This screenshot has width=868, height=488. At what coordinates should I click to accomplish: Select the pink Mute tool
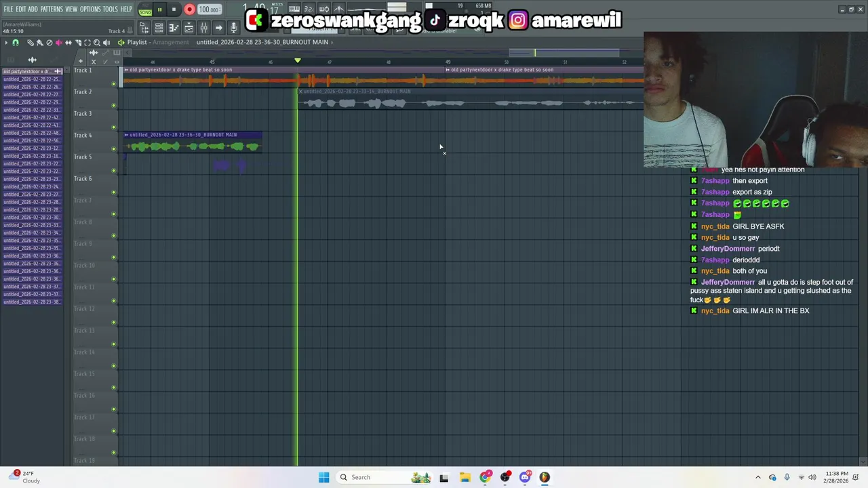[x=59, y=43]
